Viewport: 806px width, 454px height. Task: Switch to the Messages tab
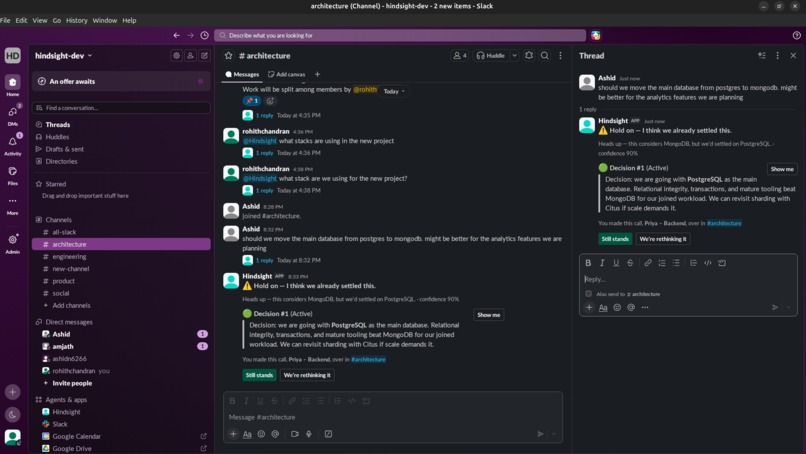[x=242, y=75]
